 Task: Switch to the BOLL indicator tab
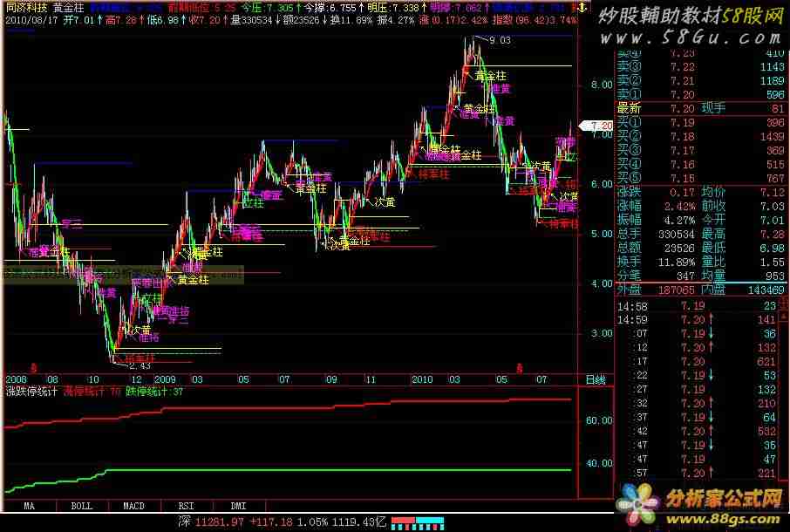coord(82,506)
